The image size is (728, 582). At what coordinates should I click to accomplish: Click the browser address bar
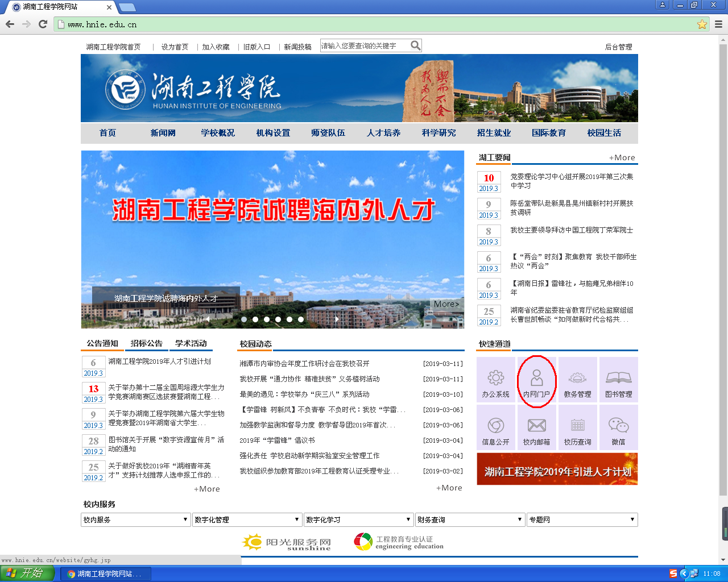[x=375, y=24]
